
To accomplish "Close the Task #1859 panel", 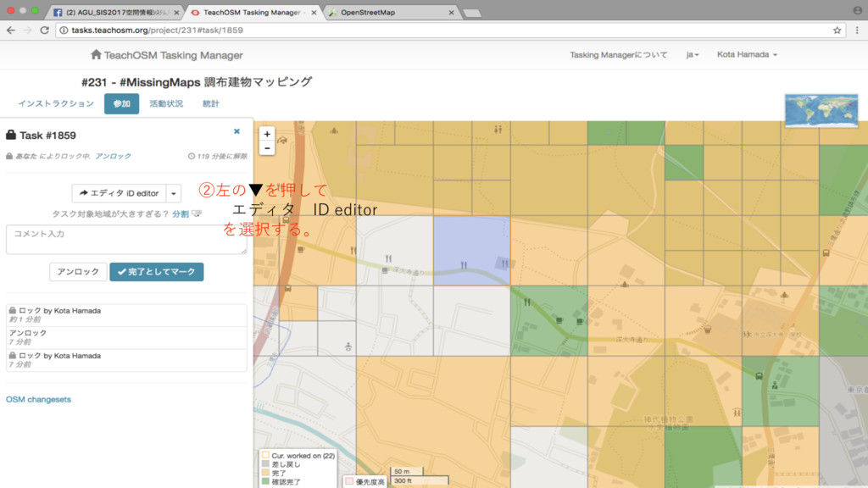I will click(236, 131).
